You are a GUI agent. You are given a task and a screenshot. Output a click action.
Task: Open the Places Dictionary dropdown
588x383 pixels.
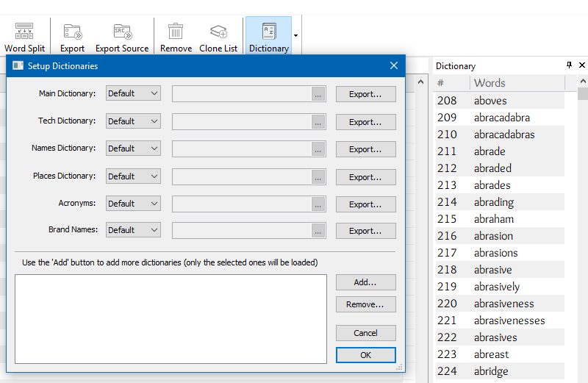point(133,176)
